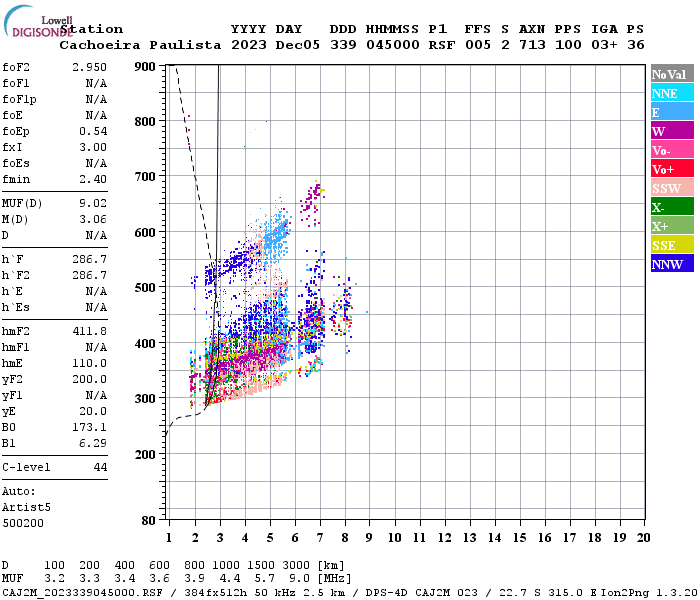Screen dimensions: 700x600
Task: Select the X+ light green legend swatch
Action: (x=672, y=226)
